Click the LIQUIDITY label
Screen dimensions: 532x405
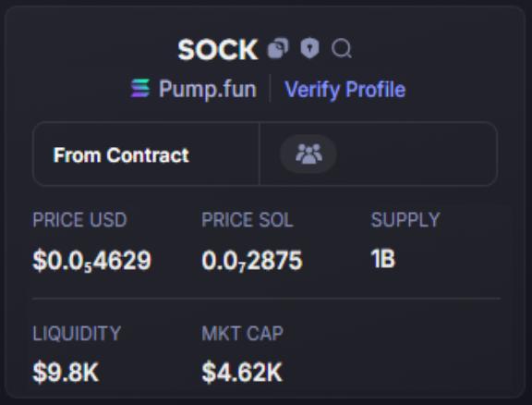pos(77,333)
